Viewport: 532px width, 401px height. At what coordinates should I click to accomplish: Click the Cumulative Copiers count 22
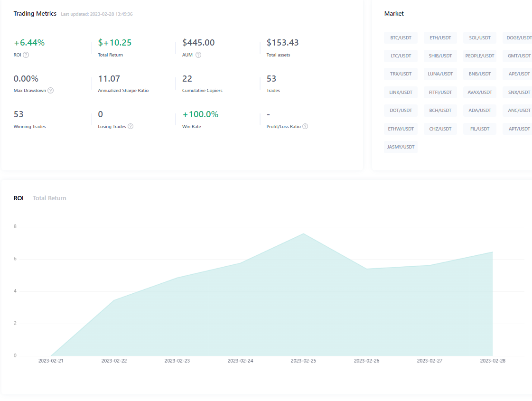point(187,79)
